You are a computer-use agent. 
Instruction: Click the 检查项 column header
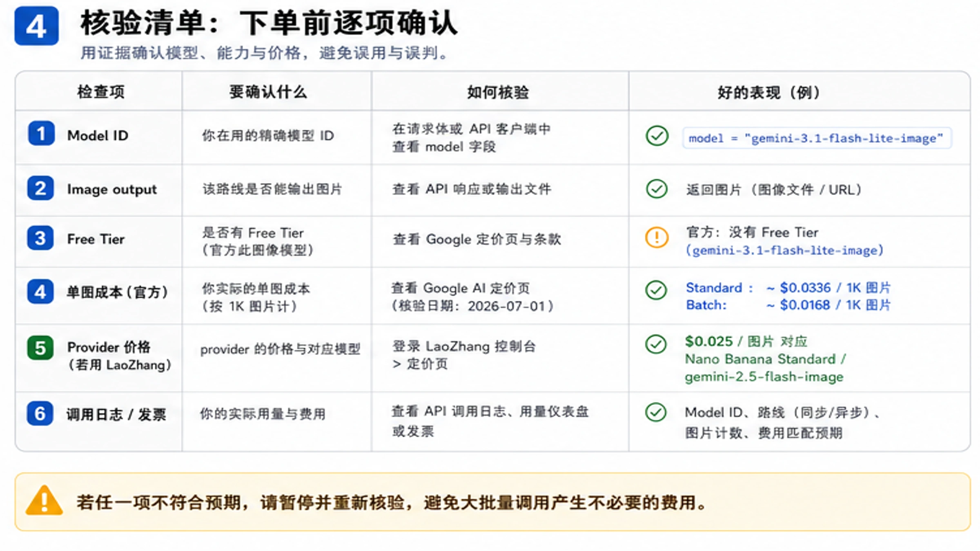(101, 92)
